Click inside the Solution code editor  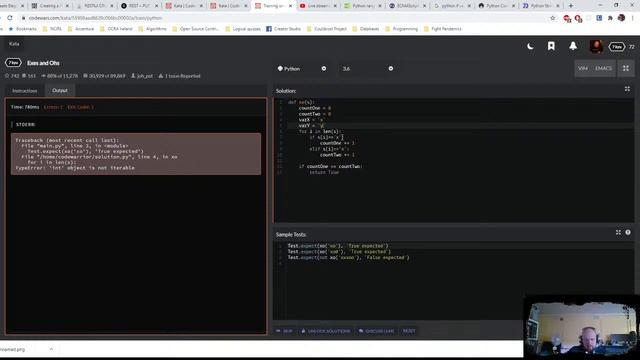coord(453,160)
